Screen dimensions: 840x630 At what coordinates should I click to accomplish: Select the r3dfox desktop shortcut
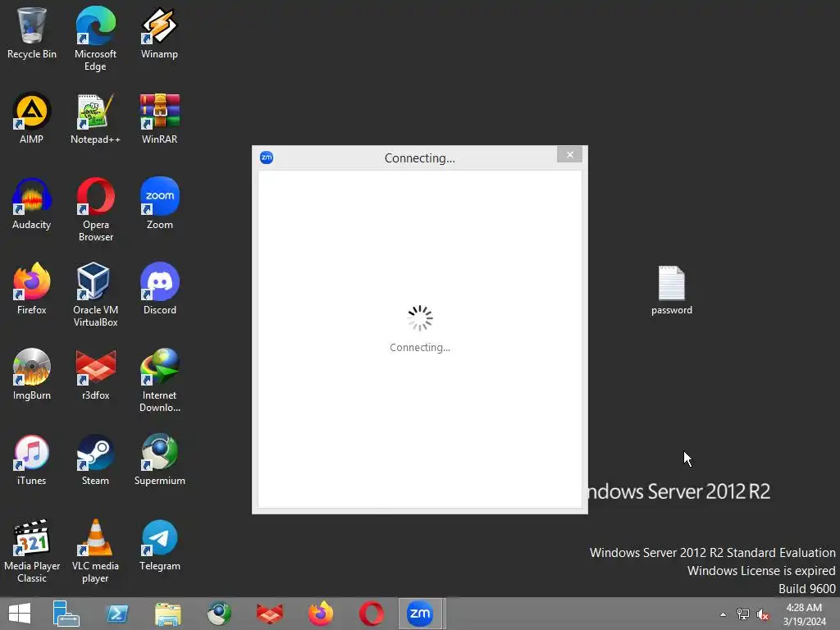(95, 374)
